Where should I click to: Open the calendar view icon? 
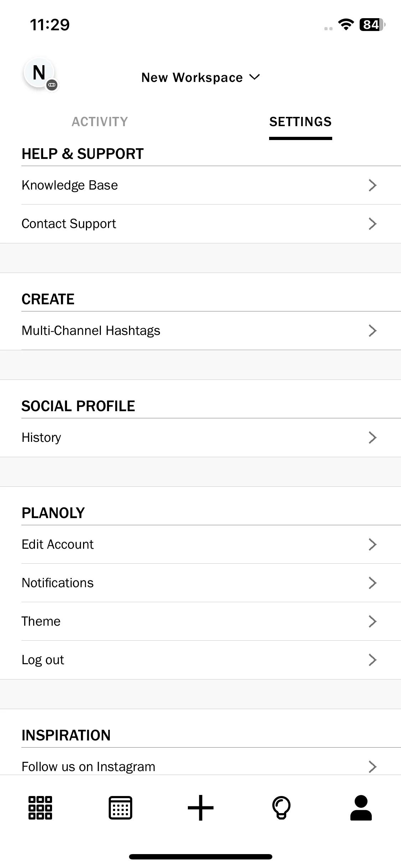pyautogui.click(x=120, y=808)
